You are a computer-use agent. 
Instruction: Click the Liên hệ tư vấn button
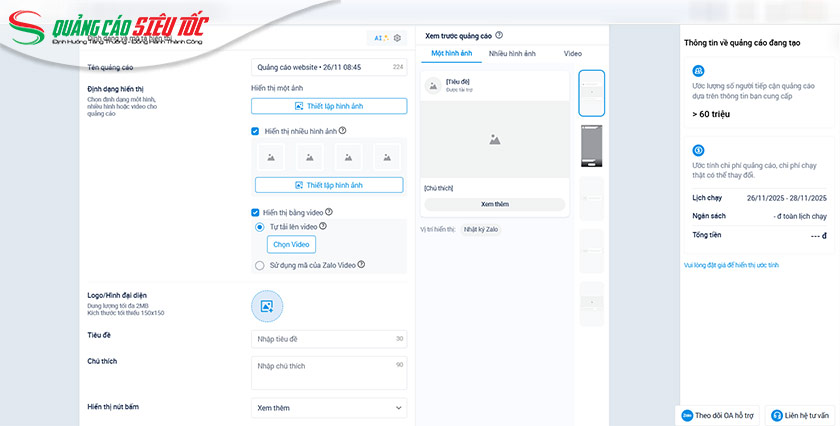pos(800,414)
